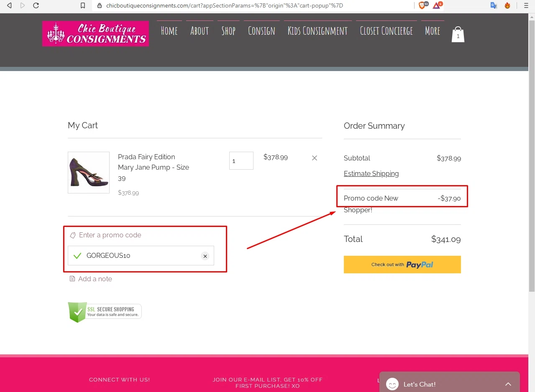535x392 pixels.
Task: Click the Add a note link
Action: click(95, 279)
